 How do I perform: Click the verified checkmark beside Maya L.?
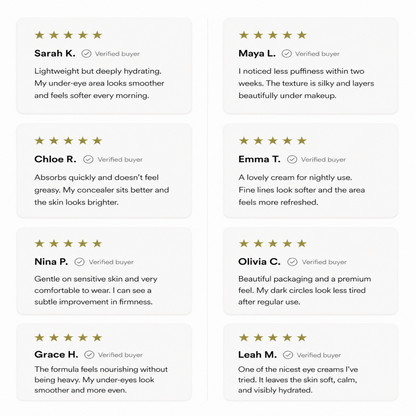pos(287,53)
